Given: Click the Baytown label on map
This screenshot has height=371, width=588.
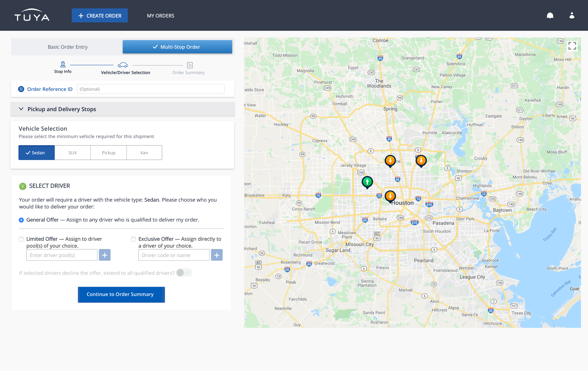Looking at the screenshot, I should pyautogui.click(x=502, y=210).
